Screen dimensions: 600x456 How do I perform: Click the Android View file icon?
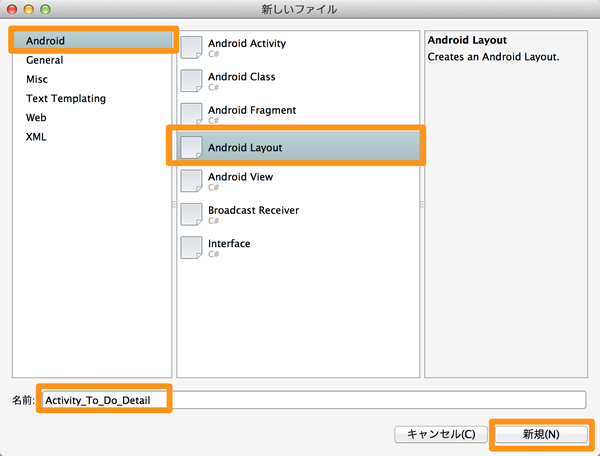[x=191, y=181]
